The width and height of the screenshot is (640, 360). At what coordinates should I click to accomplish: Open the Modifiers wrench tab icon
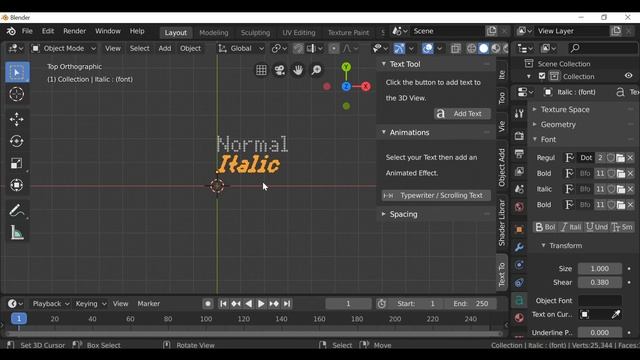(x=519, y=247)
